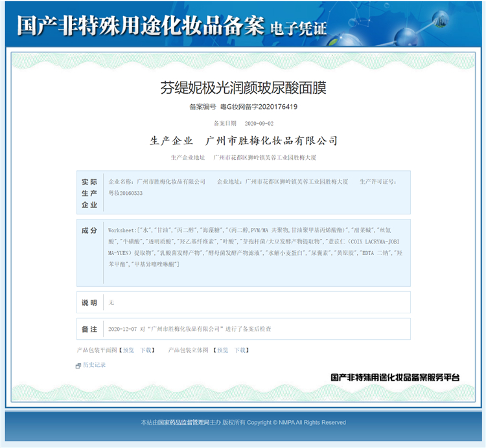The width and height of the screenshot is (486, 448).
Task: Click the 生产许可证号 label
Action: pos(378,182)
